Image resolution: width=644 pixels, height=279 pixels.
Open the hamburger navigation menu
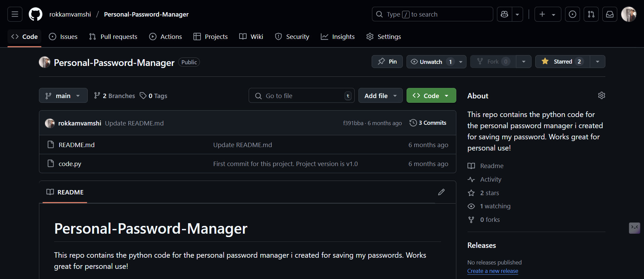click(15, 14)
